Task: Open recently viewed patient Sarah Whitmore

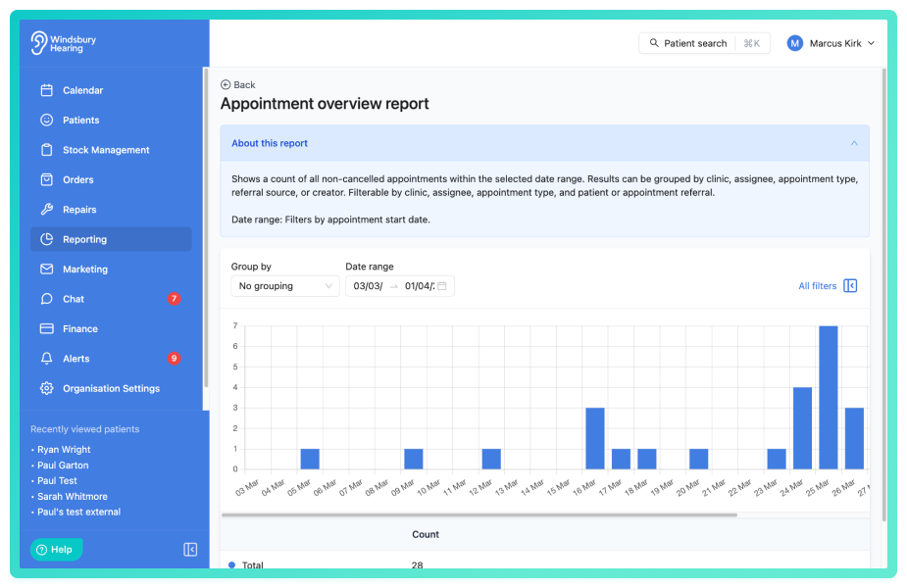Action: coord(73,496)
